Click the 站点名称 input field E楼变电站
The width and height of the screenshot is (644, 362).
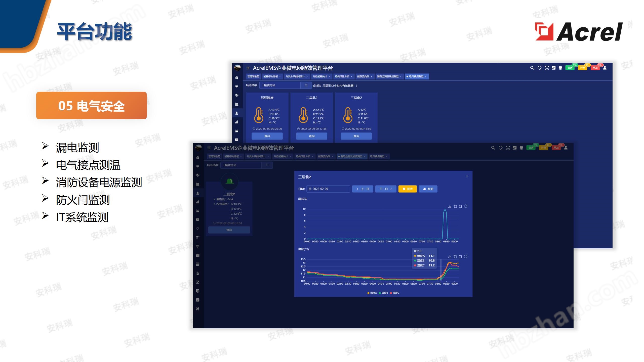coord(280,85)
